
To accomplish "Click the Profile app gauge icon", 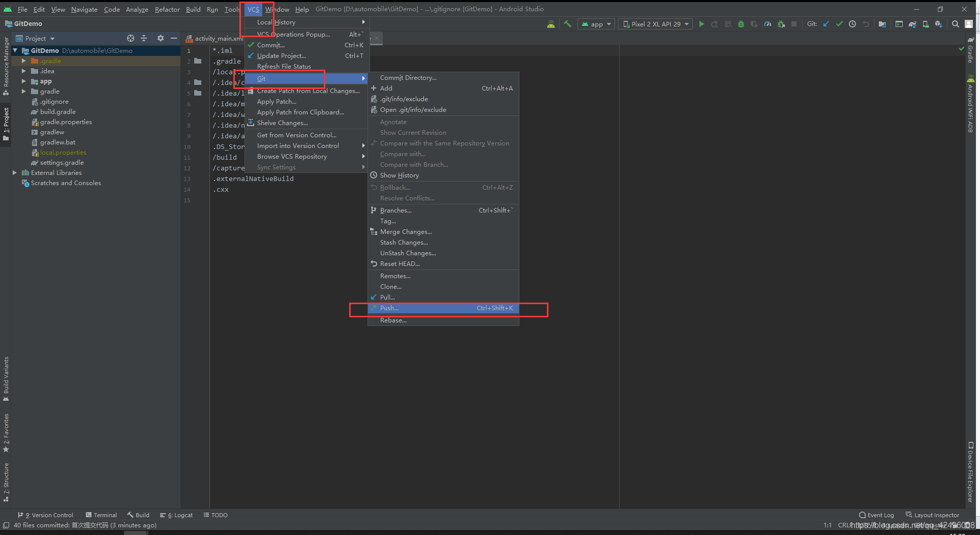I will click(x=768, y=24).
